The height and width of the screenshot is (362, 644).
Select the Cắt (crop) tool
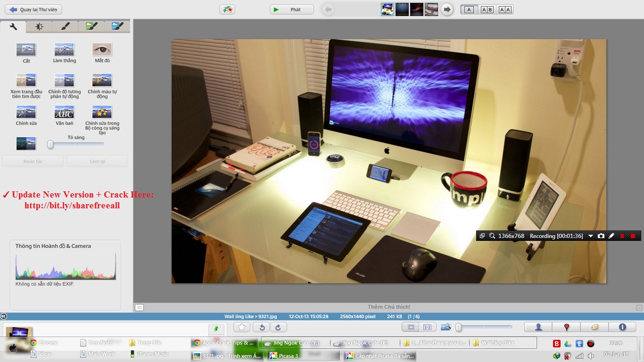tap(26, 50)
